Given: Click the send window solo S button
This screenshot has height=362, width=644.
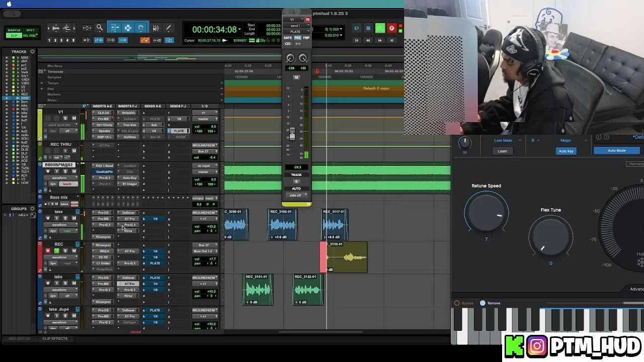Looking at the screenshot, I should (x=296, y=182).
